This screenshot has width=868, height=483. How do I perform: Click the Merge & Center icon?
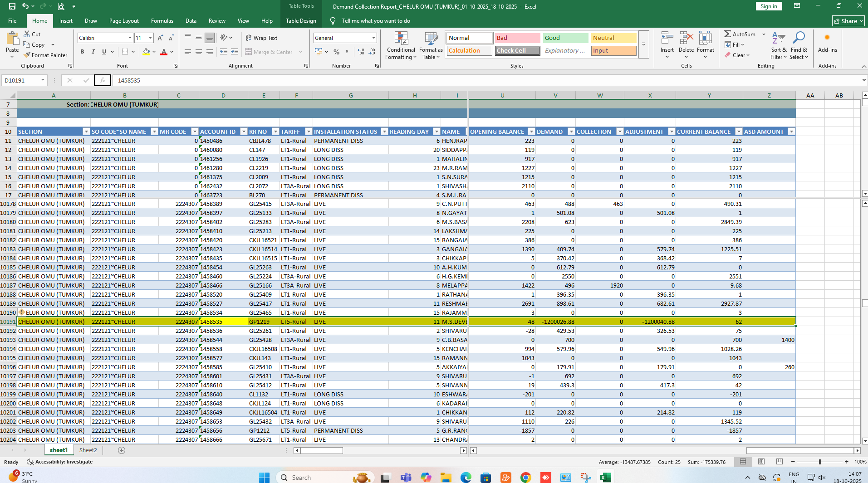tap(249, 52)
